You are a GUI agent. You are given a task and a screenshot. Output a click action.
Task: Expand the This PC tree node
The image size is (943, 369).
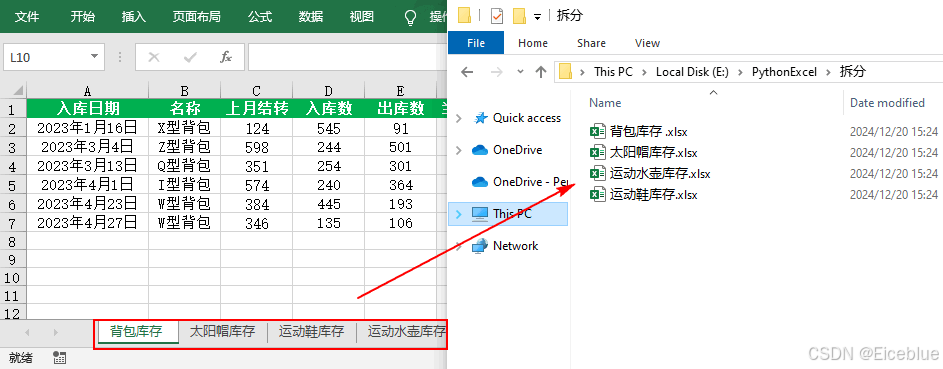pos(459,213)
